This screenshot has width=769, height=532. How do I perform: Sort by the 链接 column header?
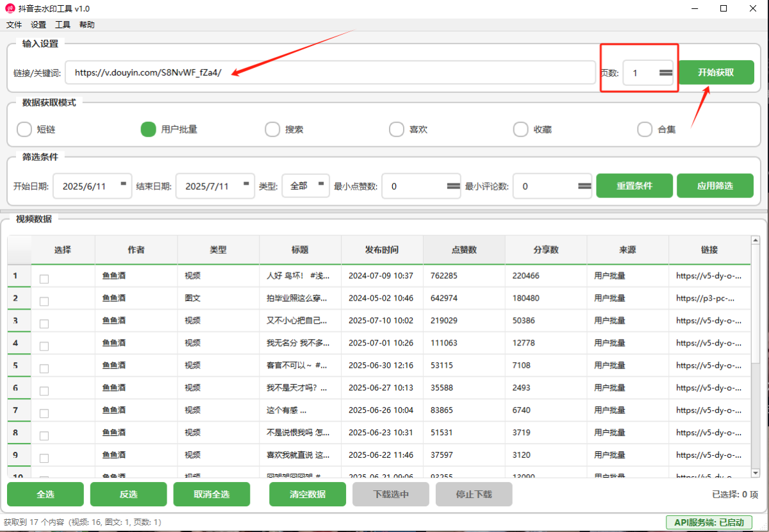709,250
